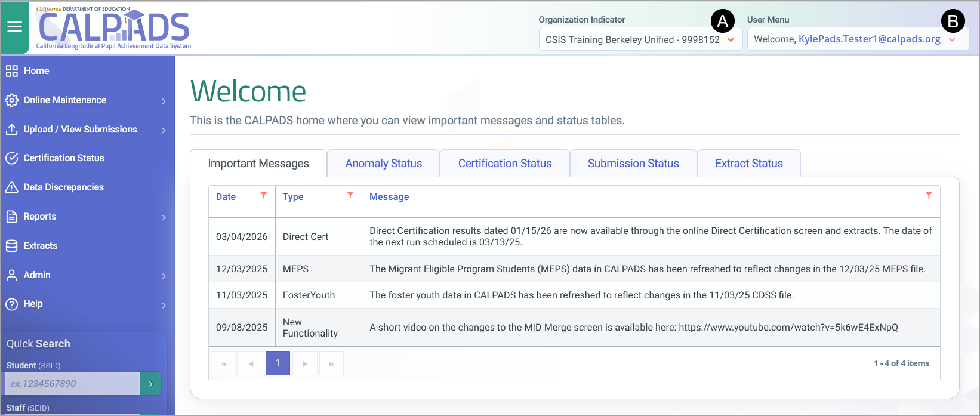Click the Certification Status checkmark icon
This screenshot has width=980, height=416.
[12, 158]
